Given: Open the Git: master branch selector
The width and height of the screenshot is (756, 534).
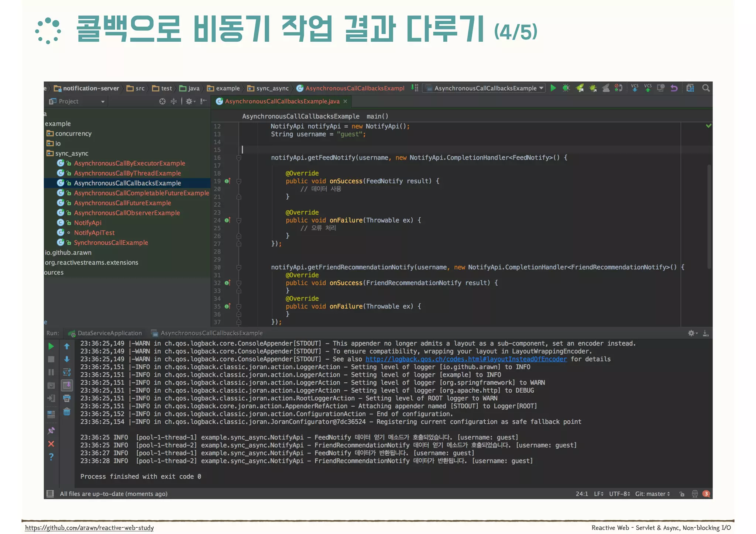Looking at the screenshot, I should click(652, 494).
